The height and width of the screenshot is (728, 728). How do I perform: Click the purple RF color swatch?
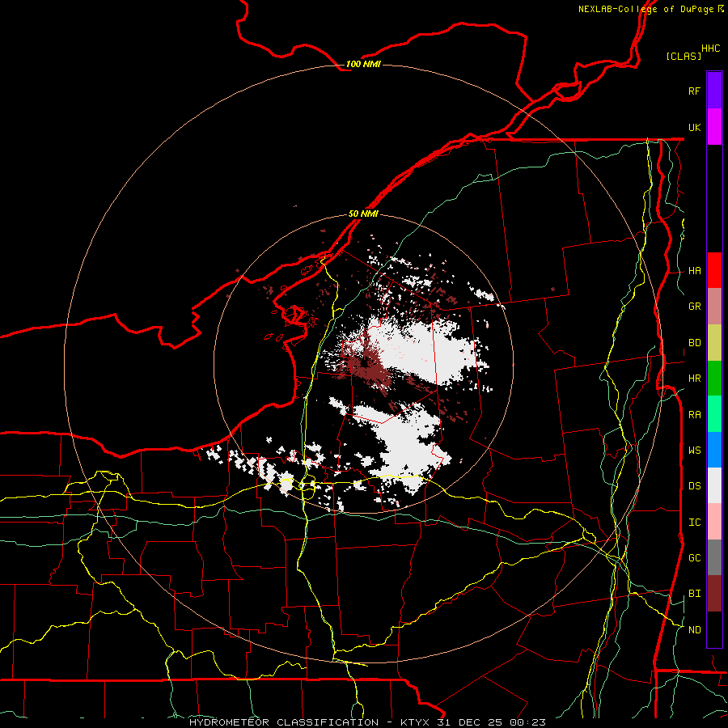click(714, 91)
